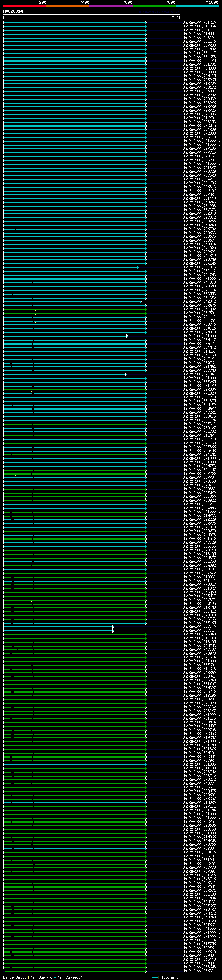Select label UniRef100_Q64MT2
Viewport: 222px width, 980px height.
pos(199,348)
